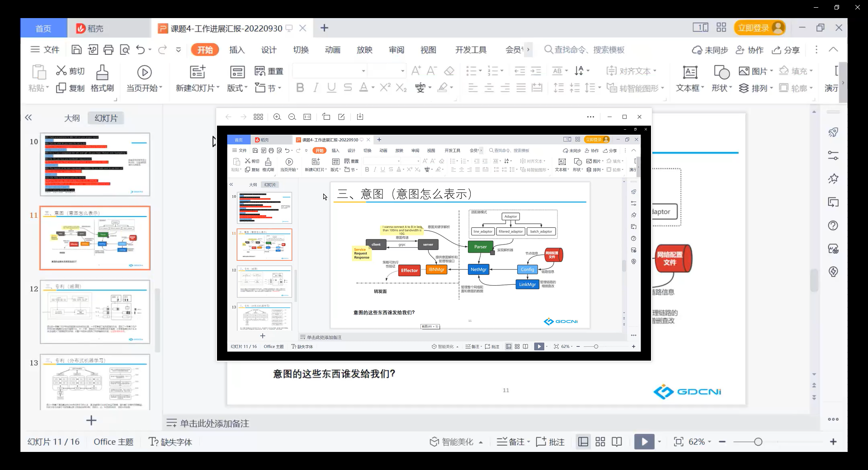Expand font color dropdown arrow
The height and width of the screenshot is (470, 868).
pos(373,88)
